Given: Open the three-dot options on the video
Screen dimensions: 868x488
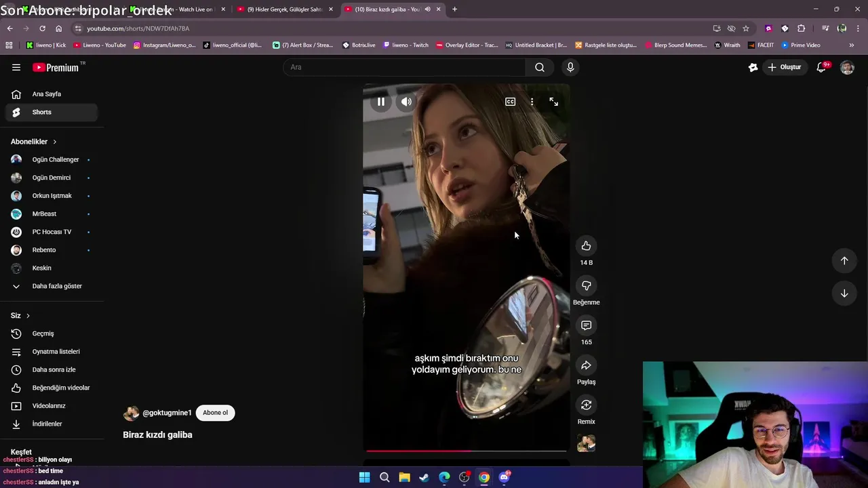Looking at the screenshot, I should (532, 102).
